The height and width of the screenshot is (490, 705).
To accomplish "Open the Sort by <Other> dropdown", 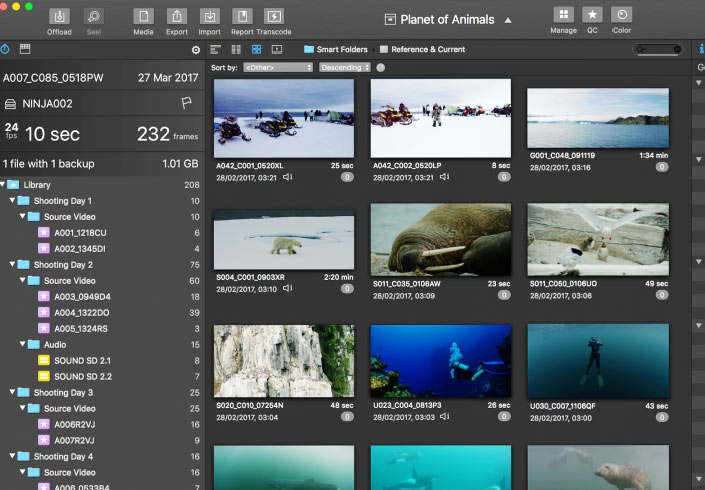I will (x=278, y=67).
